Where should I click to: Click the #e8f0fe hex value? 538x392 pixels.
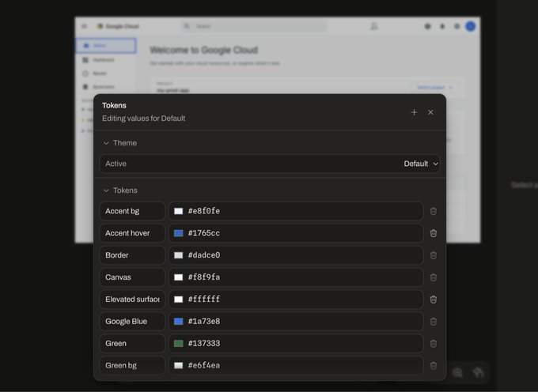pyautogui.click(x=204, y=211)
